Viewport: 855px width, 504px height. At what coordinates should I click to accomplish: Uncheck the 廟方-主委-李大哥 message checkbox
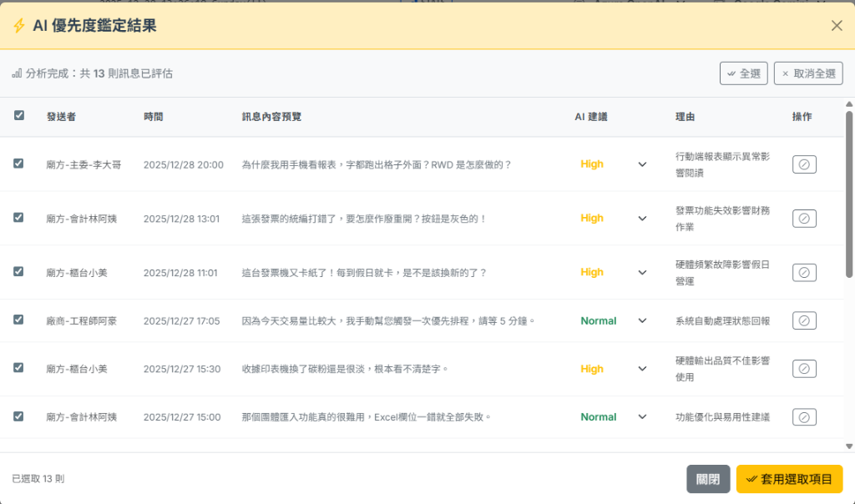pos(18,164)
